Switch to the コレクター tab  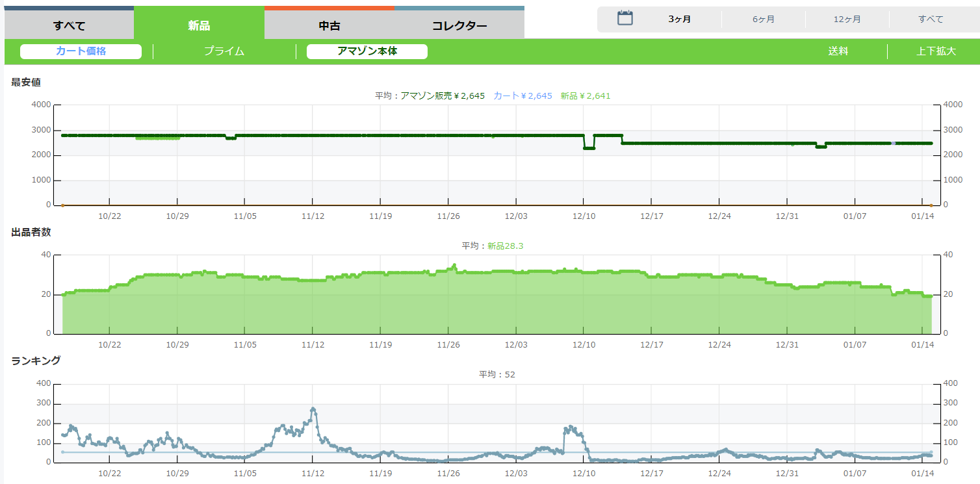[x=459, y=26]
